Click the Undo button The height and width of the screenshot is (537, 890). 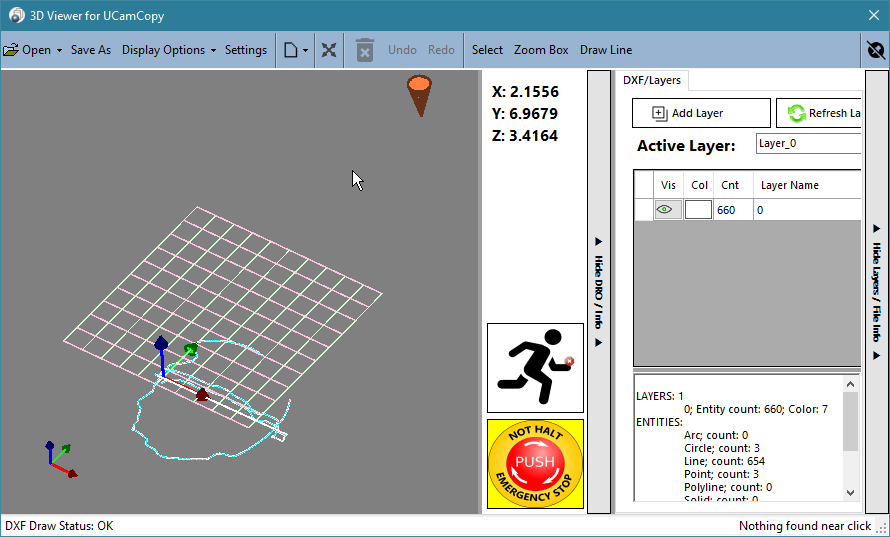(402, 50)
